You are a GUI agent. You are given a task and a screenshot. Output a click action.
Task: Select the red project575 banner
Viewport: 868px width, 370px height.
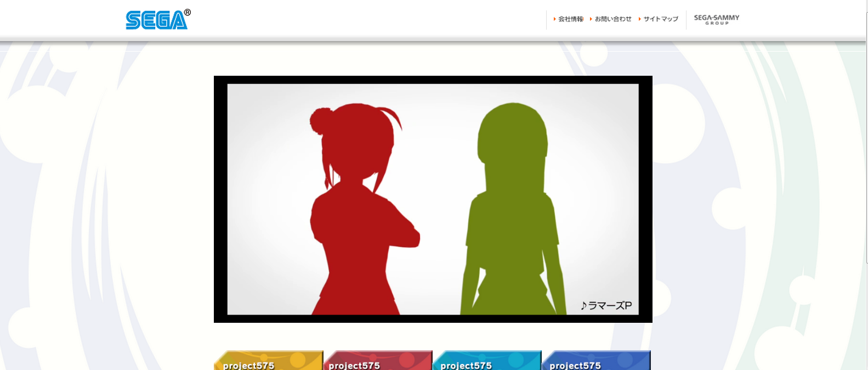pyautogui.click(x=377, y=361)
